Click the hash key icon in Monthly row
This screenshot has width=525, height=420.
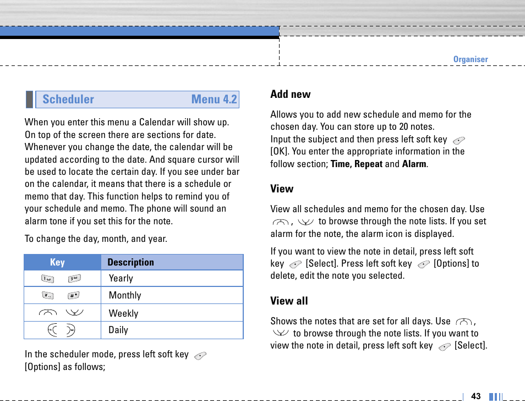click(x=74, y=295)
